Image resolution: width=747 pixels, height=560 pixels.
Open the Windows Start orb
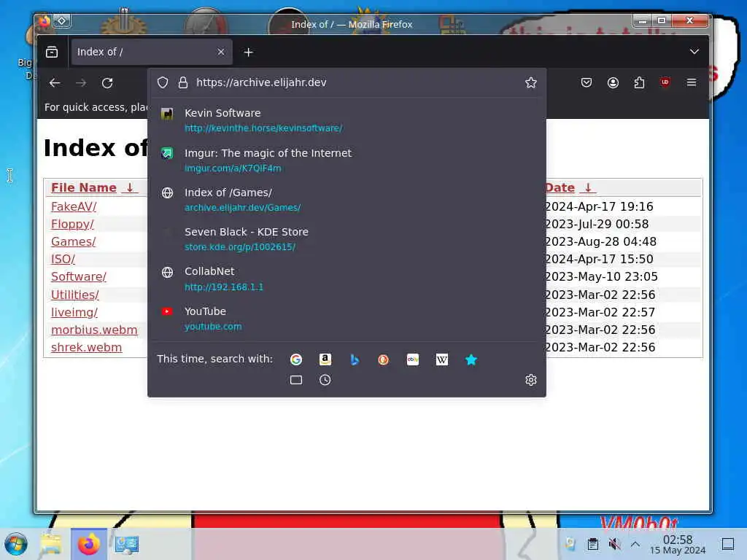(x=16, y=544)
